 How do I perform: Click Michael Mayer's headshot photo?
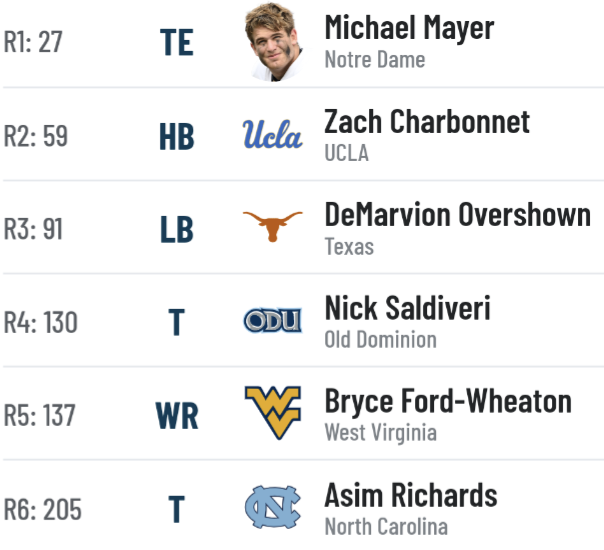pyautogui.click(x=273, y=42)
